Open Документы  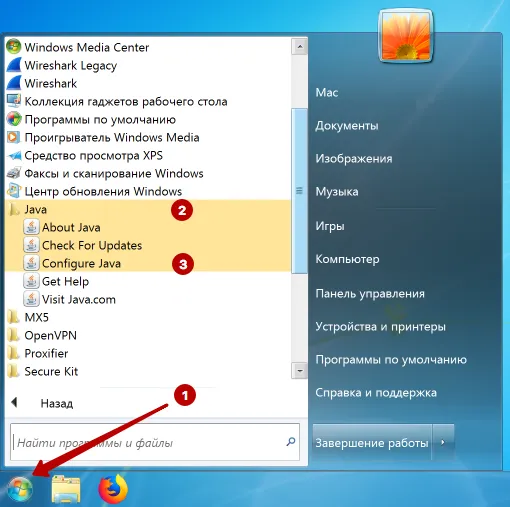[x=347, y=126]
